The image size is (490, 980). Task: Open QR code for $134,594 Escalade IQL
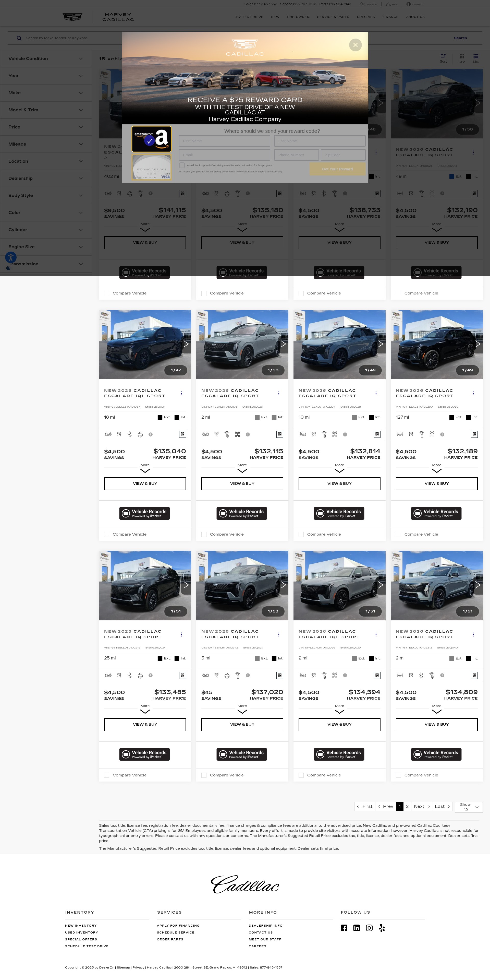point(377,675)
